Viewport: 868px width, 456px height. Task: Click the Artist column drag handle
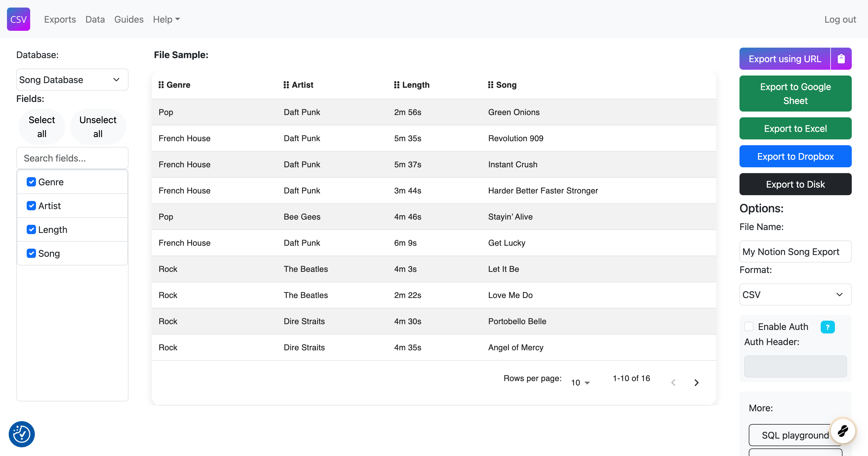click(286, 85)
